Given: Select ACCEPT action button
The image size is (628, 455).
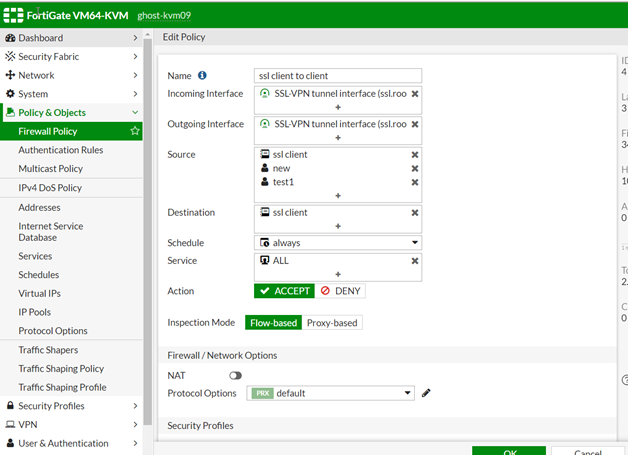Looking at the screenshot, I should point(284,291).
